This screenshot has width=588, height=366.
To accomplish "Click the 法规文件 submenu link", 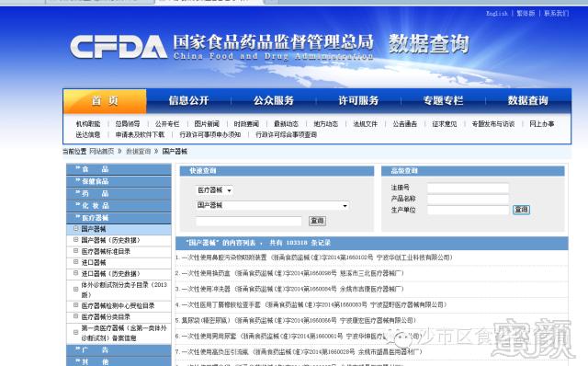I will coord(366,124).
